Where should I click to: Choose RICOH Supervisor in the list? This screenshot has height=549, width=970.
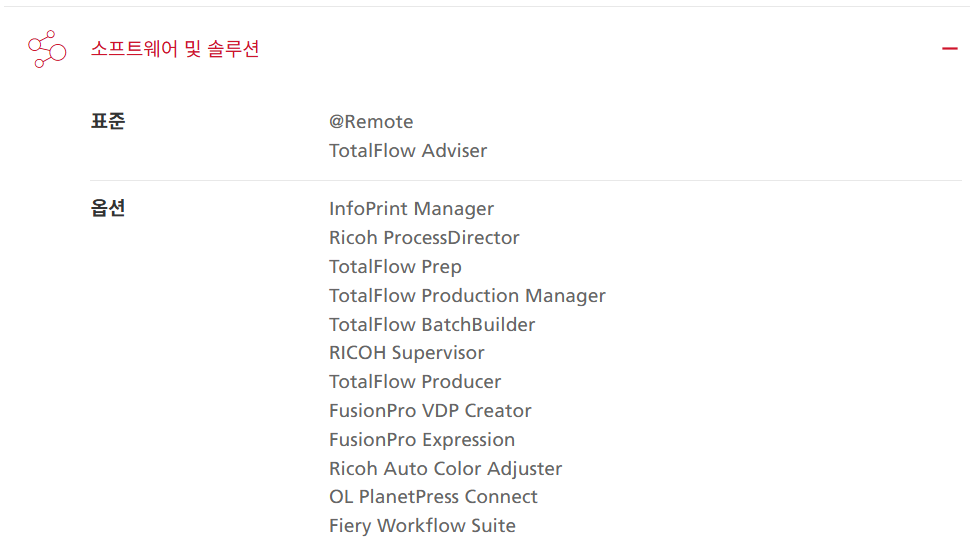[406, 353]
